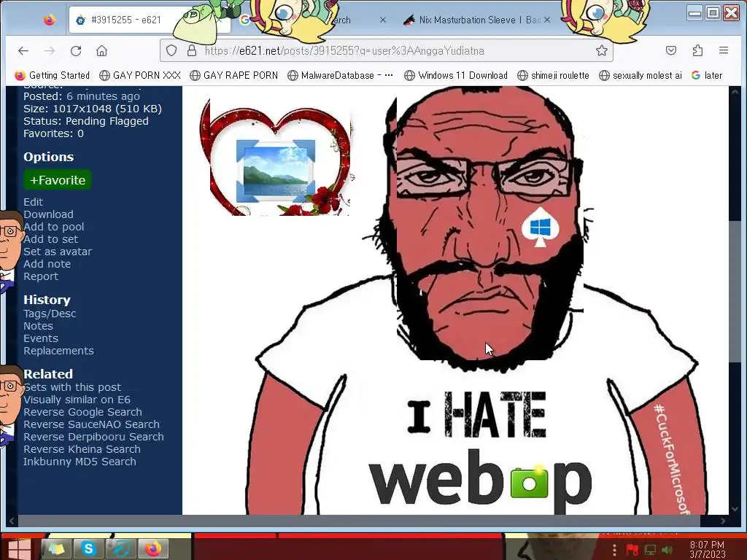
Task: Click the horizontal scrollbar right arrow
Action: tap(723, 521)
